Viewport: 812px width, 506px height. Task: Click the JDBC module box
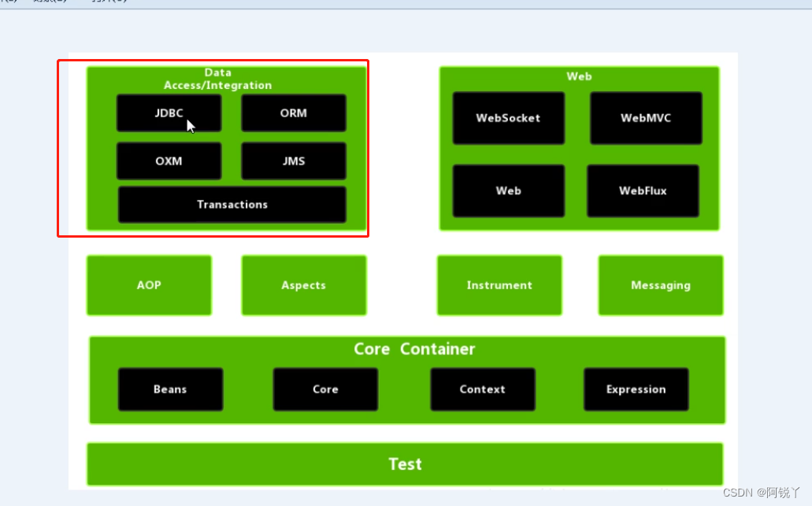tap(169, 113)
